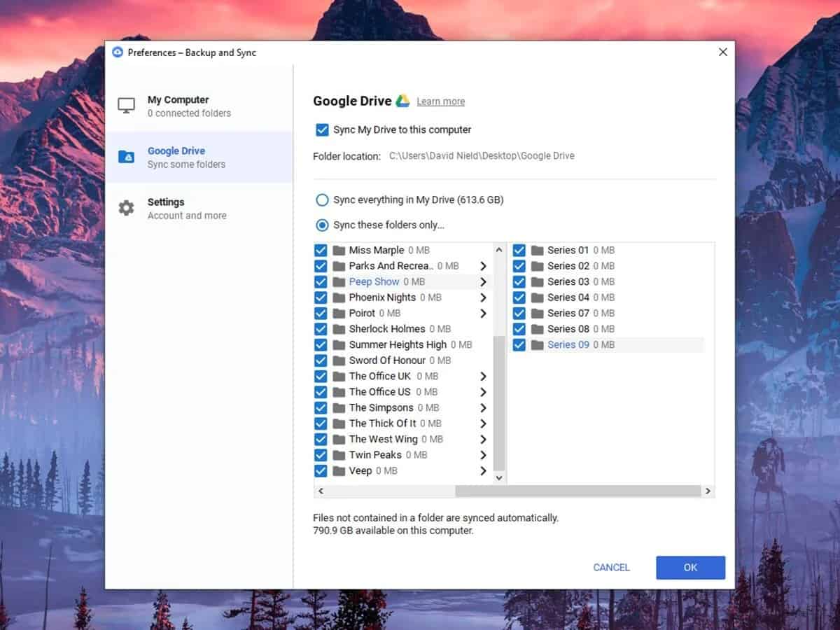This screenshot has width=840, height=630.
Task: Expand the Poirot subfolder chevron
Action: coord(483,314)
